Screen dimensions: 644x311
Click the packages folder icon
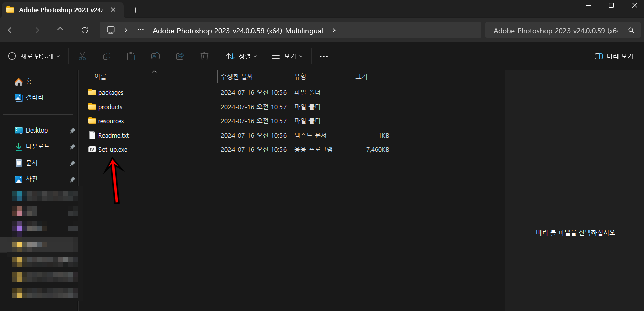click(x=92, y=92)
